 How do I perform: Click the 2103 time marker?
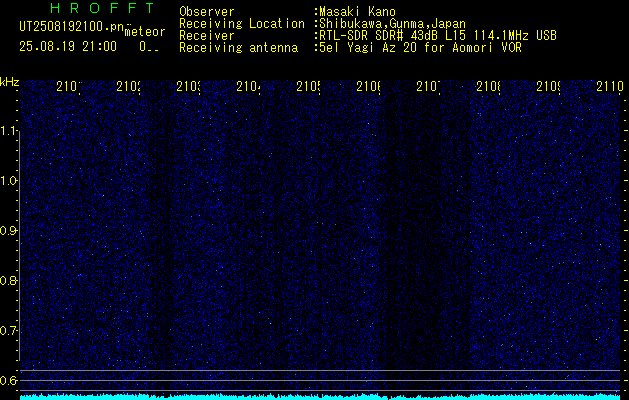point(189,86)
